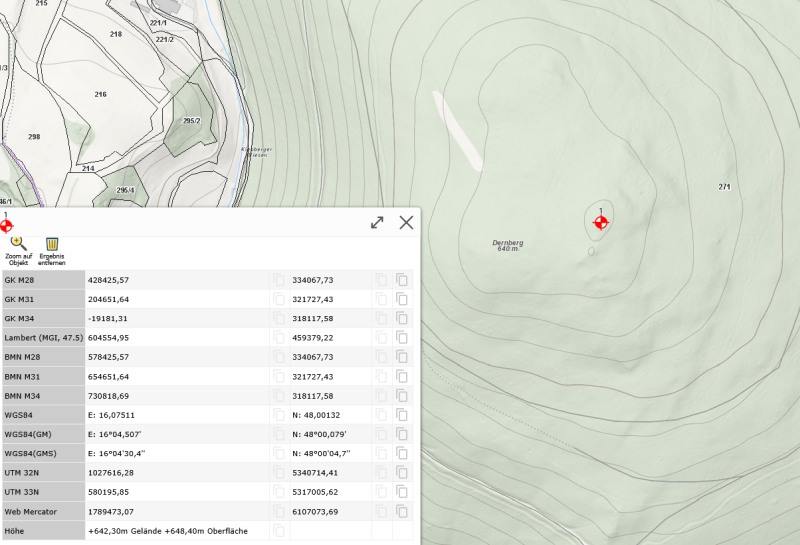Copy the WGS84 easting value E: 16,07511
This screenshot has width=800, height=545.
279,415
